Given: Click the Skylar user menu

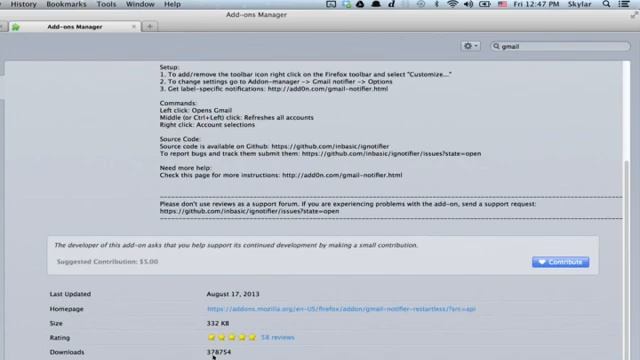Looking at the screenshot, I should 580,4.
